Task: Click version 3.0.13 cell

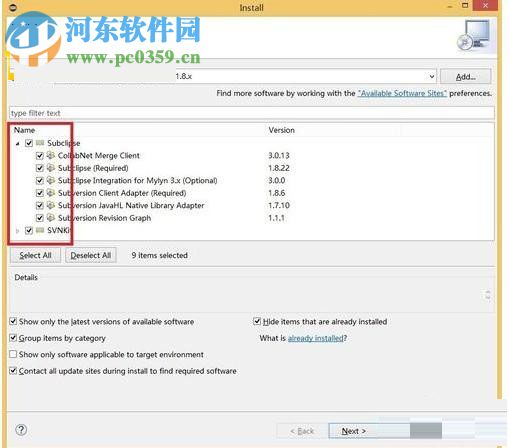Action: click(279, 156)
